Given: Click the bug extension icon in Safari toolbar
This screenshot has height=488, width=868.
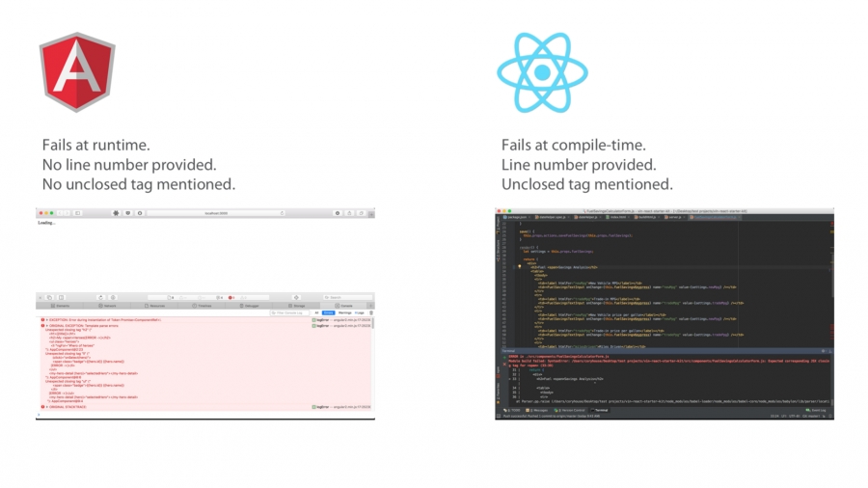Looking at the screenshot, I should tap(116, 213).
